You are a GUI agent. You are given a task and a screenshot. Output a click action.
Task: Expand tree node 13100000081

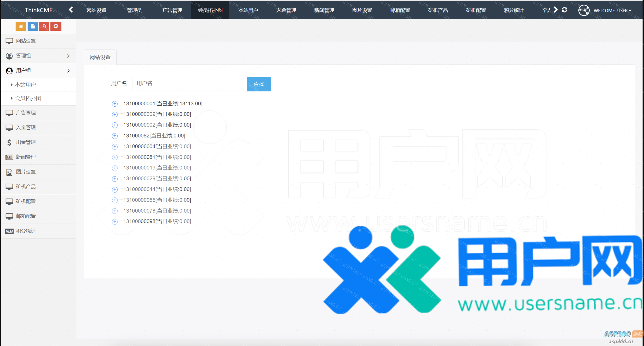(115, 157)
